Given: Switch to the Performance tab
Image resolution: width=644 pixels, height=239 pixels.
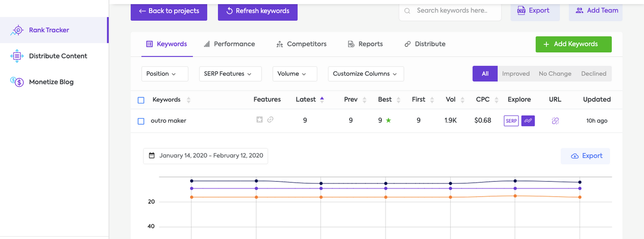Looking at the screenshot, I should (229, 44).
